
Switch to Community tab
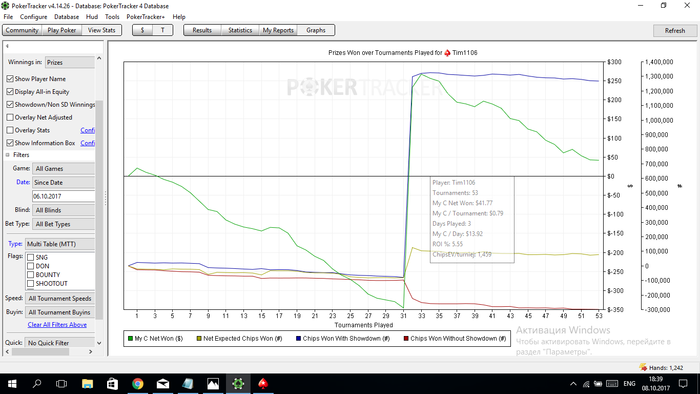tap(22, 30)
